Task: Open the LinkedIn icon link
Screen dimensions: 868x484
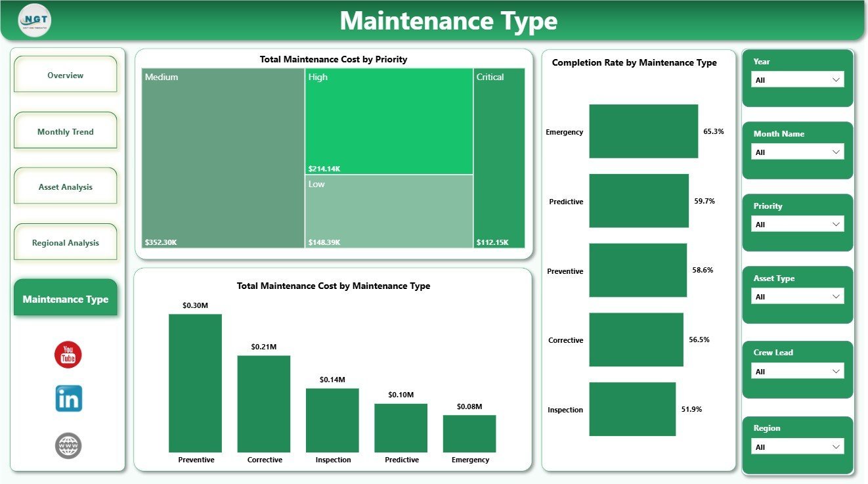Action: (68, 399)
